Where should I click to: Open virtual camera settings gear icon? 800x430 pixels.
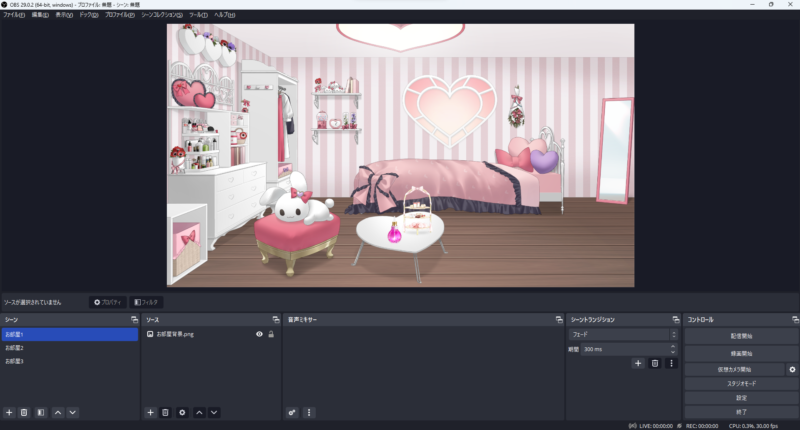click(x=792, y=369)
